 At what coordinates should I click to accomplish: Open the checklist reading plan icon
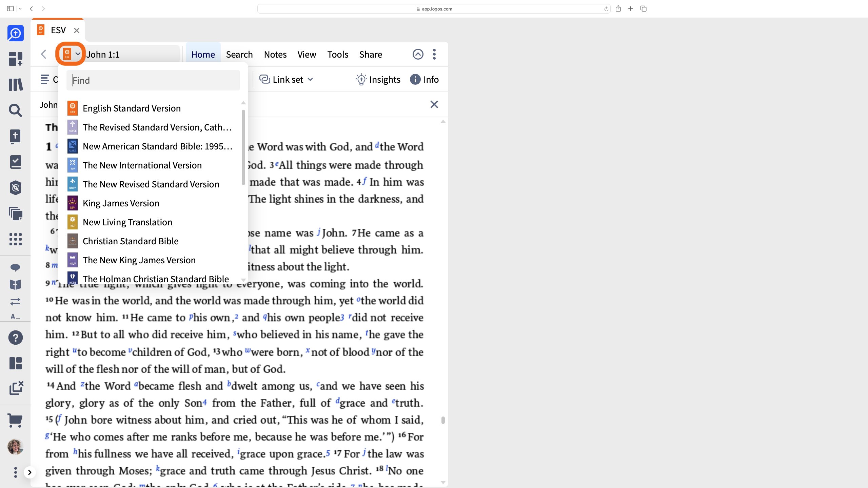pyautogui.click(x=15, y=162)
